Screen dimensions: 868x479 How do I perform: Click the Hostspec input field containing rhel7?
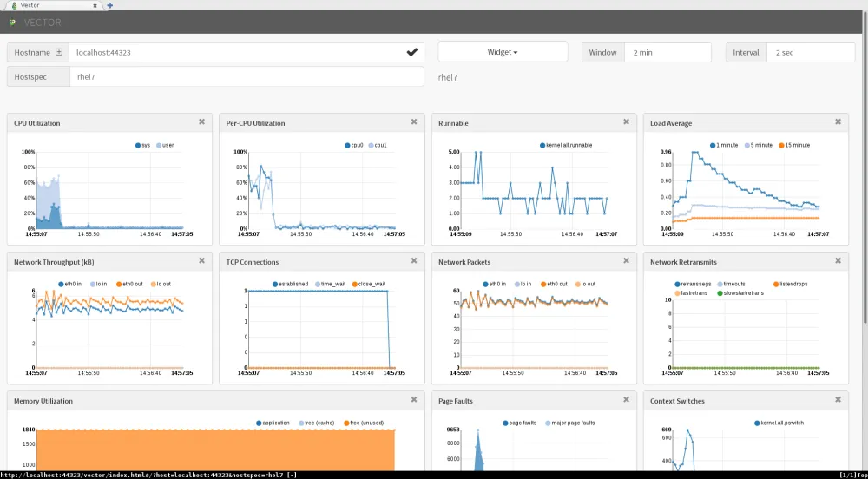coord(247,77)
